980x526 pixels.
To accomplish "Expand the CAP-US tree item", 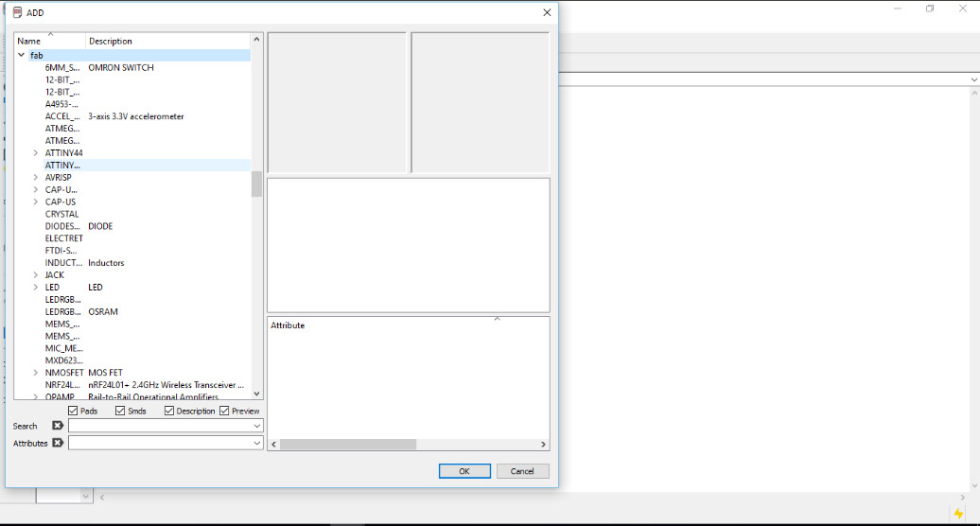I will click(36, 202).
